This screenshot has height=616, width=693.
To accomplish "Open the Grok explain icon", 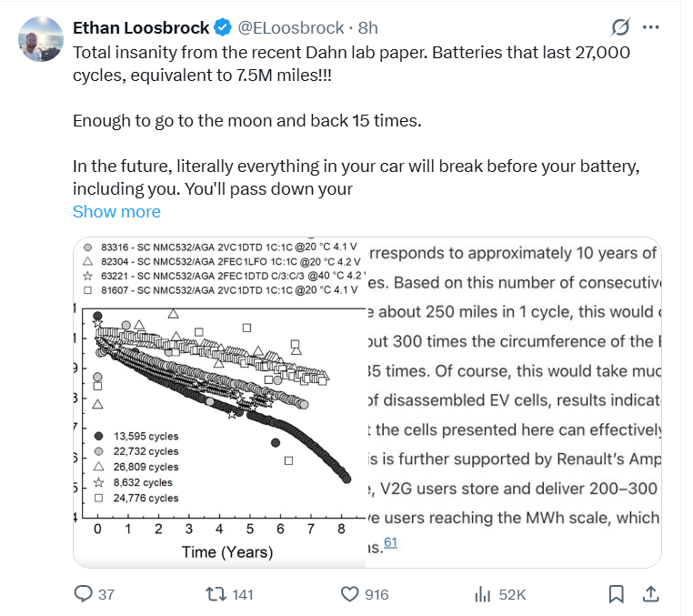I will tap(621, 27).
